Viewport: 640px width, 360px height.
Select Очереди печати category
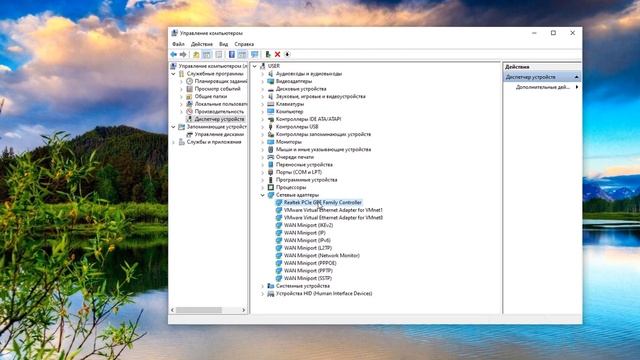pos(295,157)
